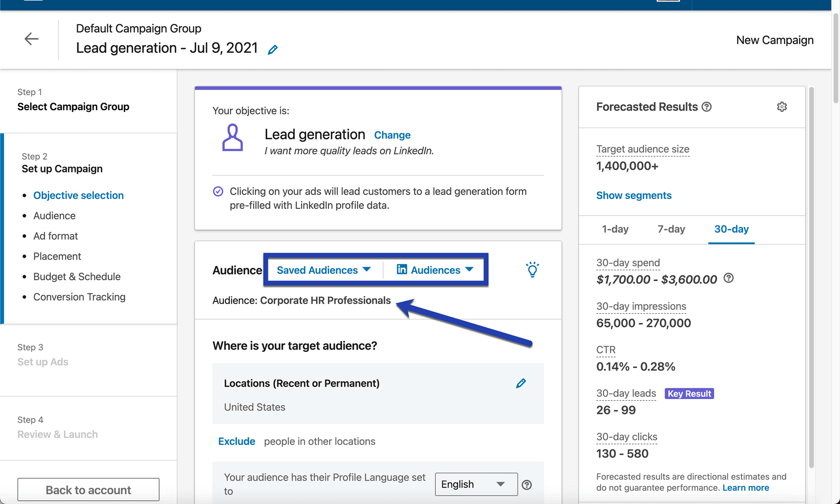The width and height of the screenshot is (840, 504).
Task: Switch to the 1-day forecast tab
Action: [x=615, y=229]
